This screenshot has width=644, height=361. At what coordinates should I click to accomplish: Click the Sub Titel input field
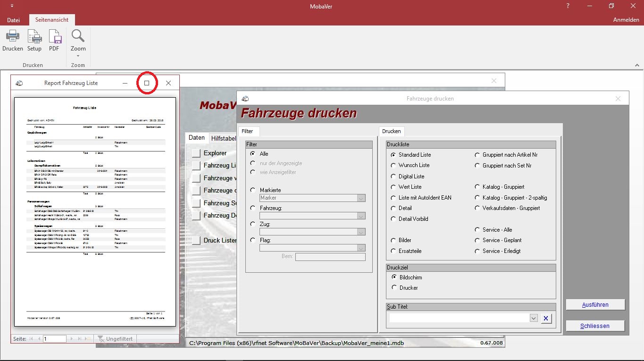[460, 319]
